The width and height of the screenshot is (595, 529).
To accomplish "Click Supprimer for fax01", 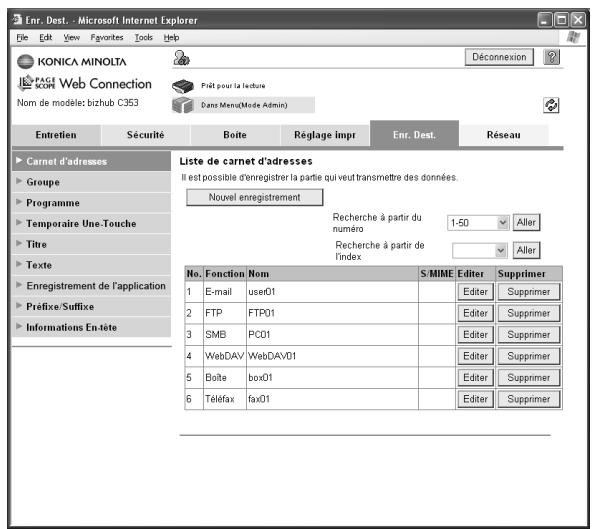I will [529, 399].
